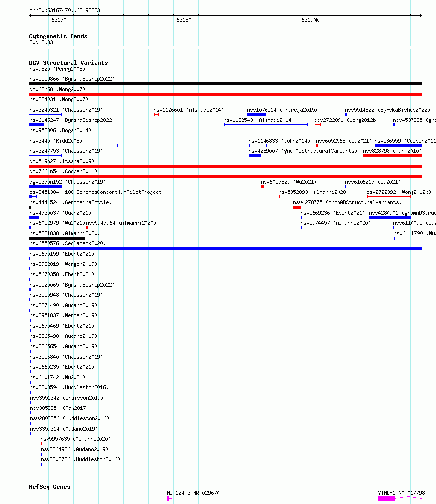The image size is (436, 504).
Task: Open nsv6106217 (Wu2021) variant label
Action: (373, 182)
